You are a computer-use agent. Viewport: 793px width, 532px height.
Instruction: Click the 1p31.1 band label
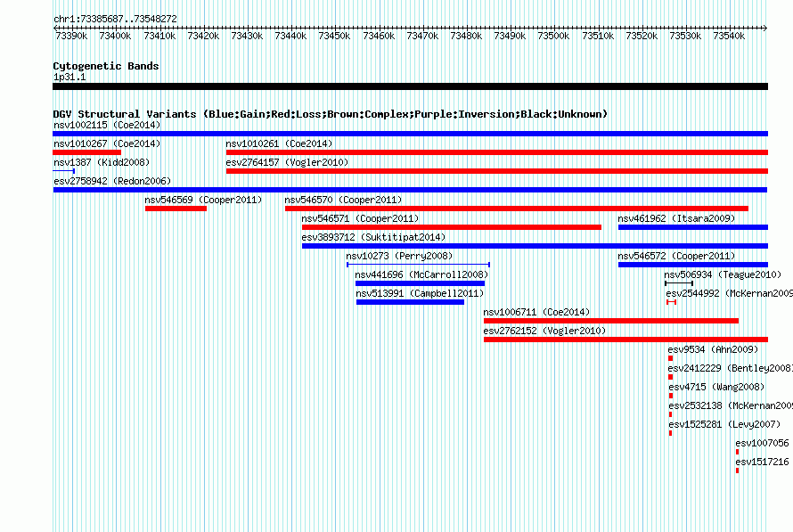pos(69,78)
